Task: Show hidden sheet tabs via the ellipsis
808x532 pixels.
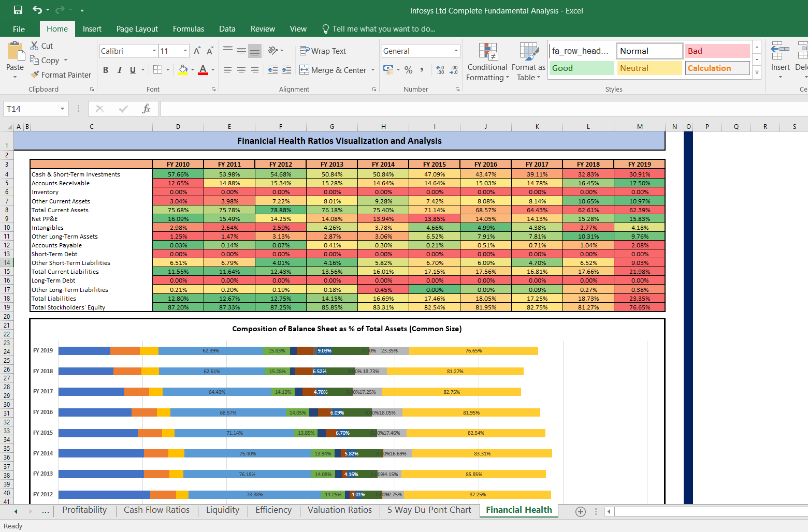Action: coord(46,511)
